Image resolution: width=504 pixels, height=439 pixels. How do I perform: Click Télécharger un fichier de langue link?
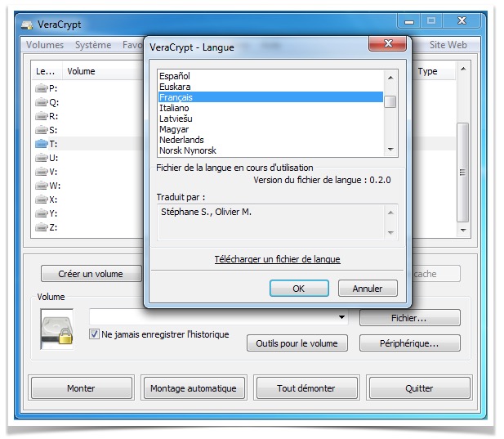pyautogui.click(x=277, y=259)
